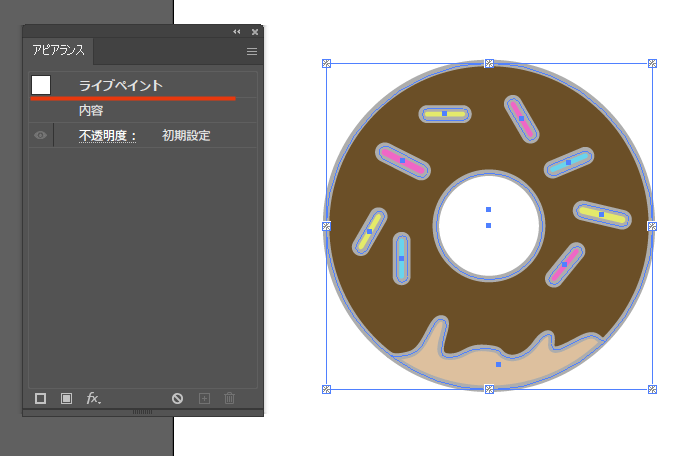Viewport: 700px width, 456px height.
Task: Click the pink sprinkle at upper right
Action: click(521, 119)
